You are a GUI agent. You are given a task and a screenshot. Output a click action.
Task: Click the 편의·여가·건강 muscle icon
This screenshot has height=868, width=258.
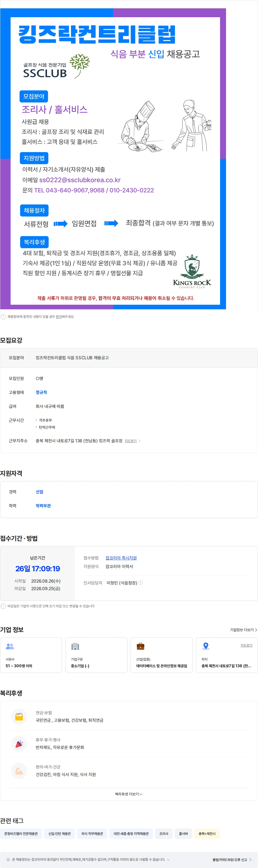[19, 771]
